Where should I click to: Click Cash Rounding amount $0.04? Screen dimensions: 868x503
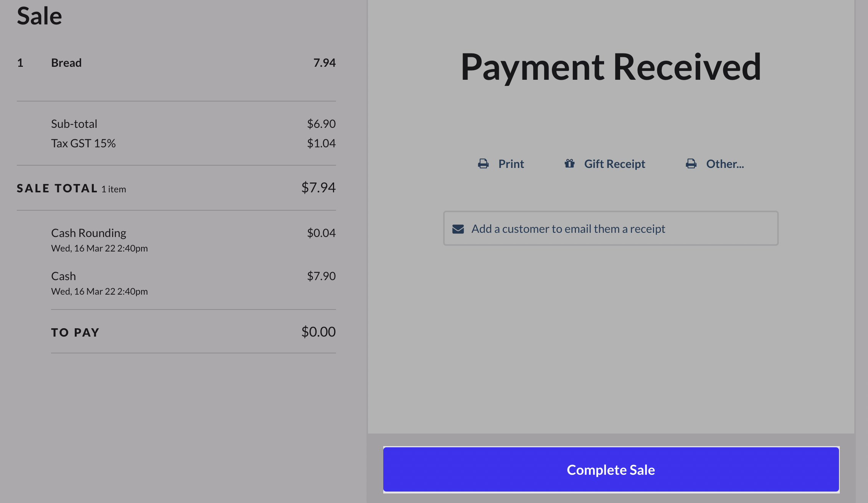[321, 233]
